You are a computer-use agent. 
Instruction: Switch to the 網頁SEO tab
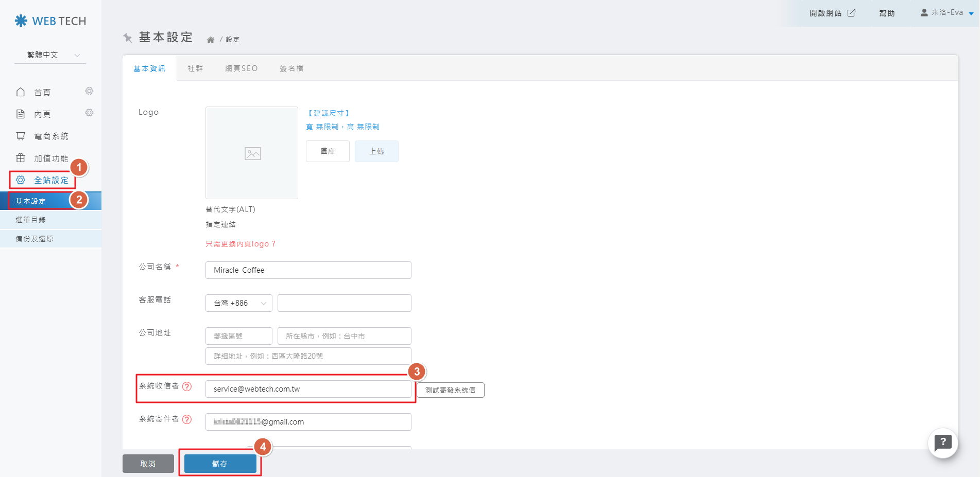(241, 68)
